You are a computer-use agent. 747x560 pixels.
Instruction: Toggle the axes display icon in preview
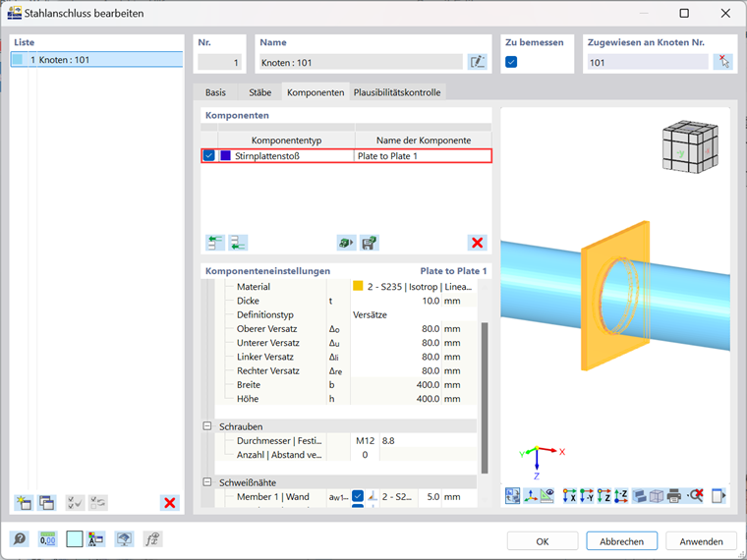click(x=530, y=496)
